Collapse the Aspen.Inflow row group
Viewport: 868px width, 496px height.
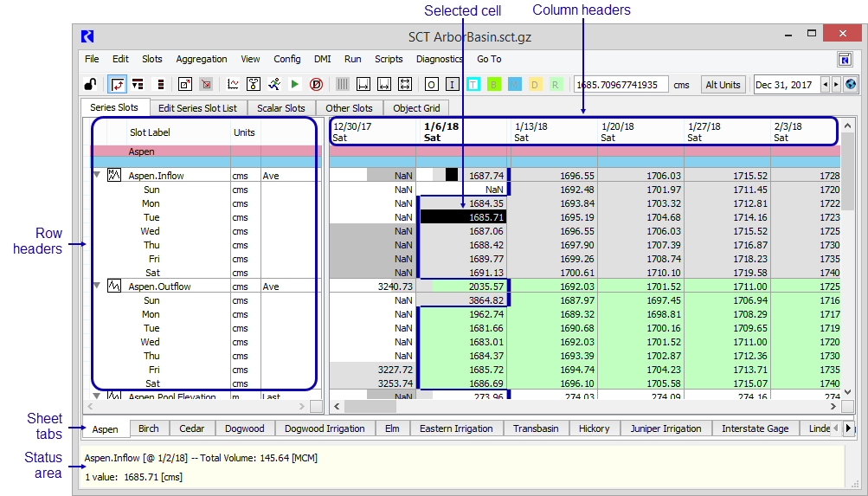point(97,176)
